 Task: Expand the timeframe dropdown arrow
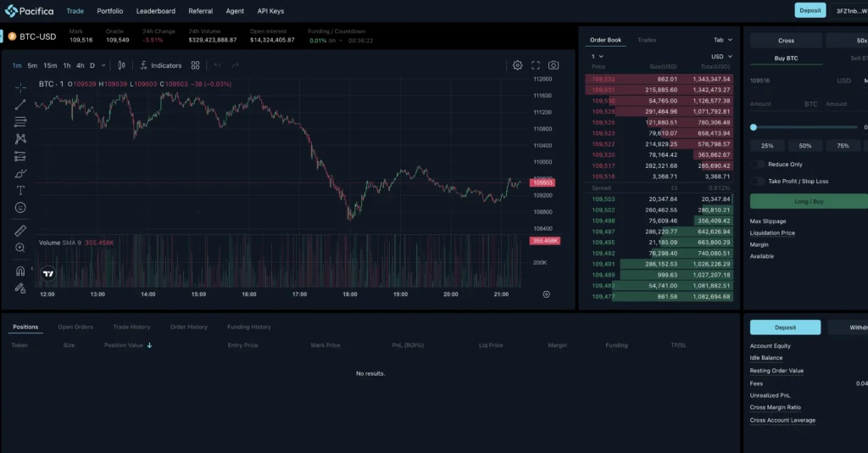click(x=103, y=65)
